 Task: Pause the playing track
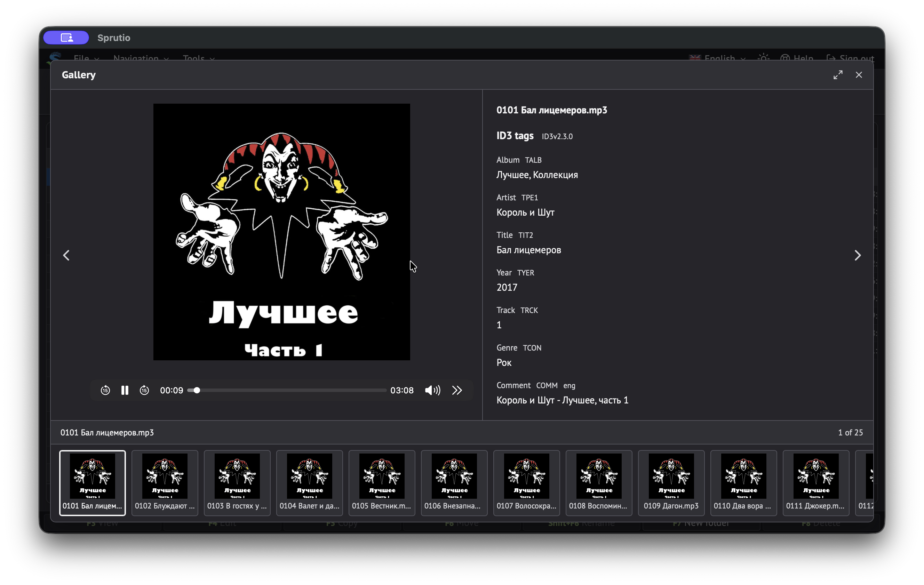(125, 390)
